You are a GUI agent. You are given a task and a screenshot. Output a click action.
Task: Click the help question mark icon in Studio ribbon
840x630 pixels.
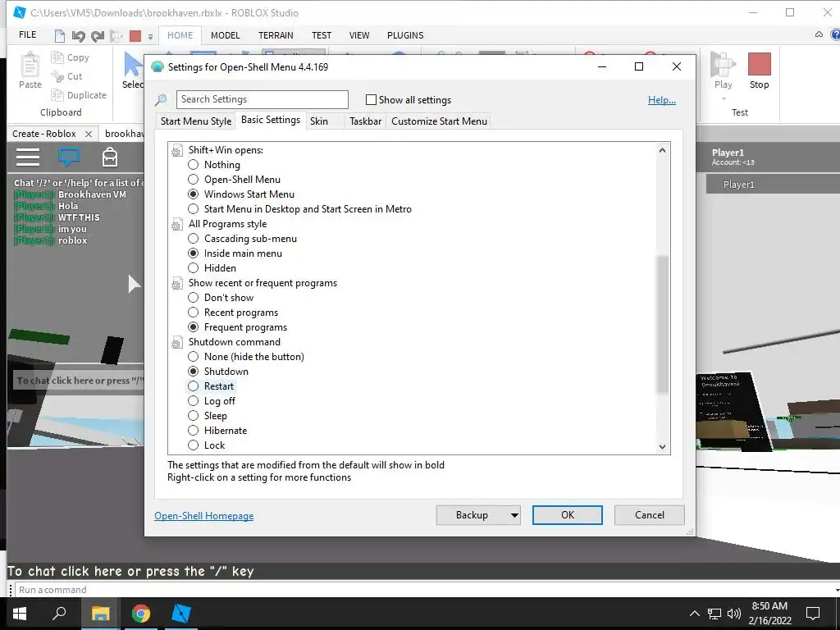pos(835,34)
